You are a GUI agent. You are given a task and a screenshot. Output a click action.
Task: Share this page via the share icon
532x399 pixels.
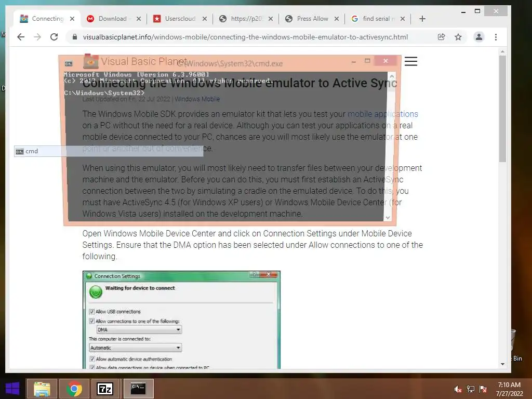441,37
